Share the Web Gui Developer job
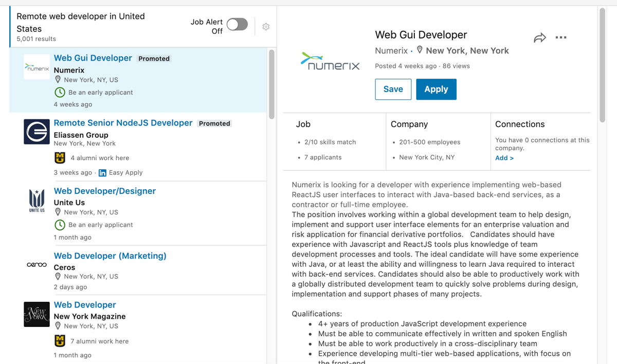This screenshot has height=364, width=617. coord(539,37)
